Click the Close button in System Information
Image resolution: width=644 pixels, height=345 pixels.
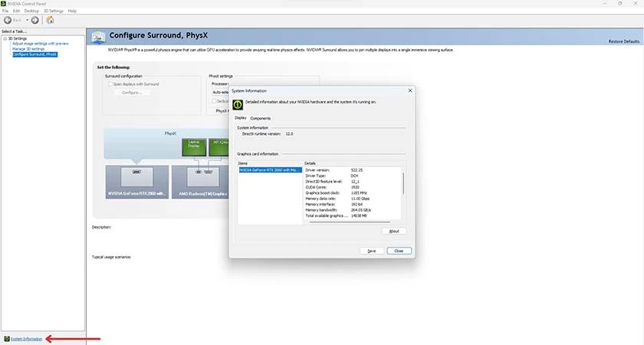pos(399,251)
